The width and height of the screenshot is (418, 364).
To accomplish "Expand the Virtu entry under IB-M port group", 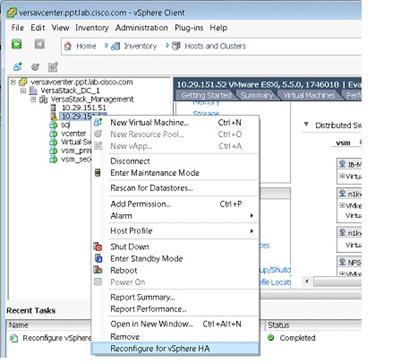I will (342, 176).
